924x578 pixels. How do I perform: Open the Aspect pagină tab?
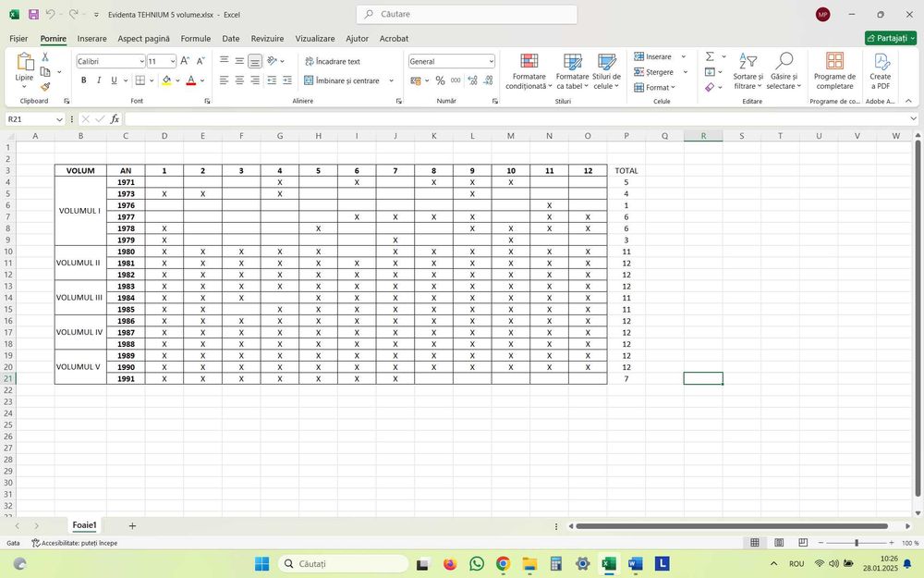click(x=143, y=38)
